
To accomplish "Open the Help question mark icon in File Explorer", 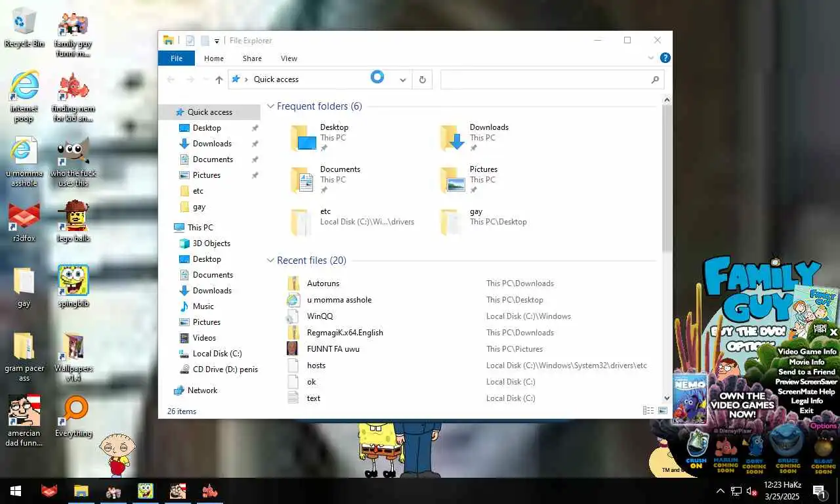I will 665,58.
